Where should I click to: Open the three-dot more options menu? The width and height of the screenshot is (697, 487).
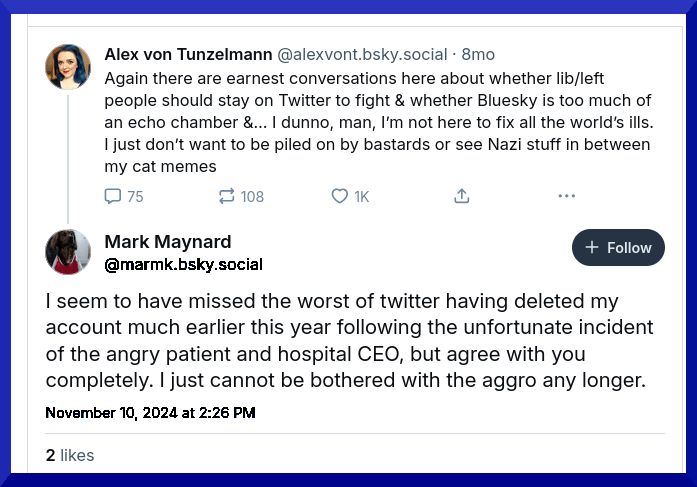[x=566, y=197]
